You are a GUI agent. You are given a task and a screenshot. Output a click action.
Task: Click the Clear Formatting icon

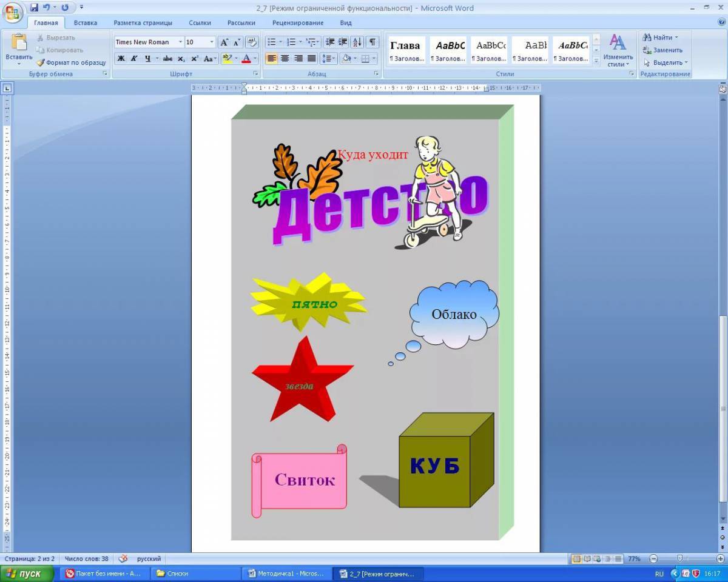pos(252,42)
